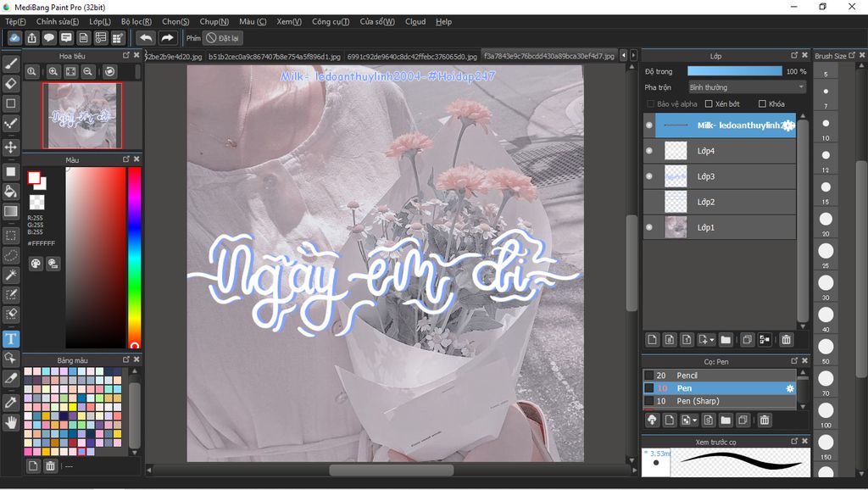Open the color palette wheel icon

[36, 264]
